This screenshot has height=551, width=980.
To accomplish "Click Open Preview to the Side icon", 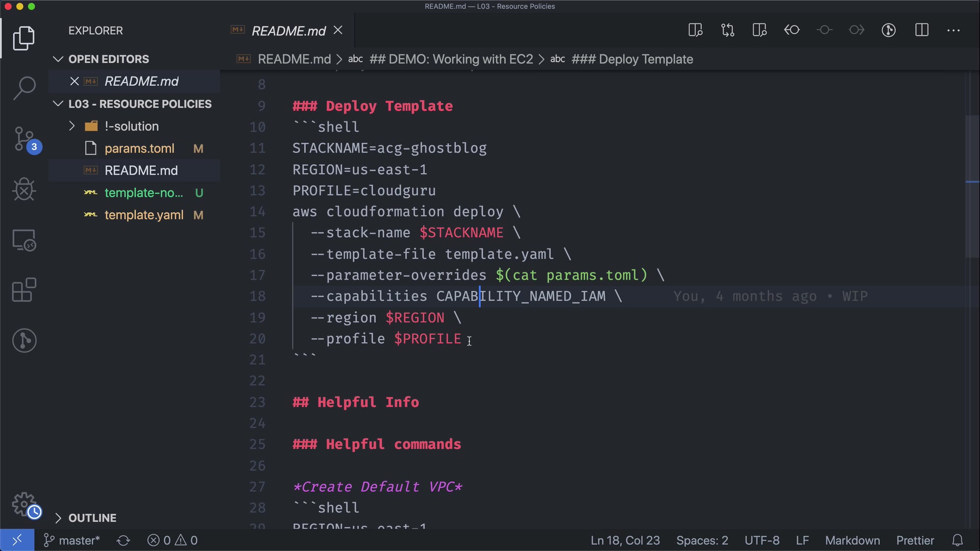I will click(x=695, y=31).
